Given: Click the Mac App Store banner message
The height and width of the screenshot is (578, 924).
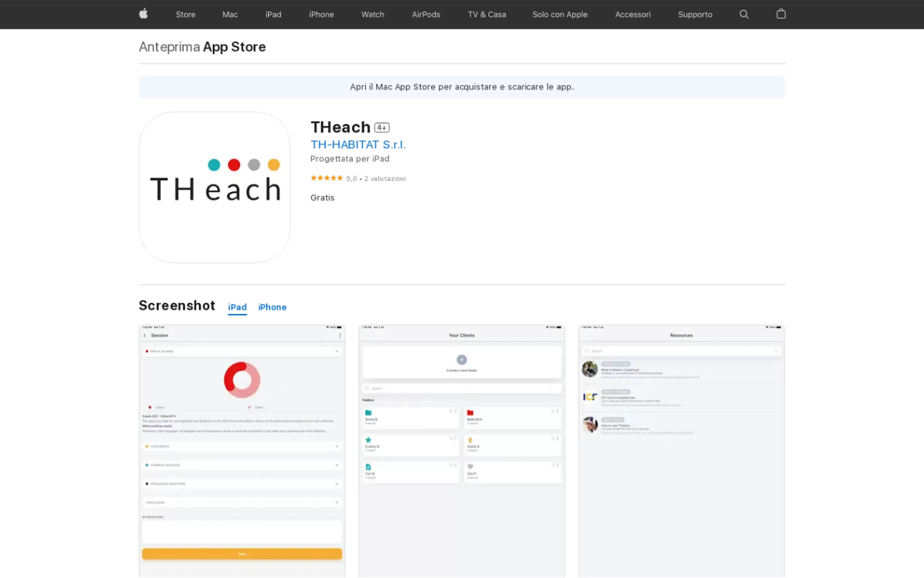Looking at the screenshot, I should point(462,87).
